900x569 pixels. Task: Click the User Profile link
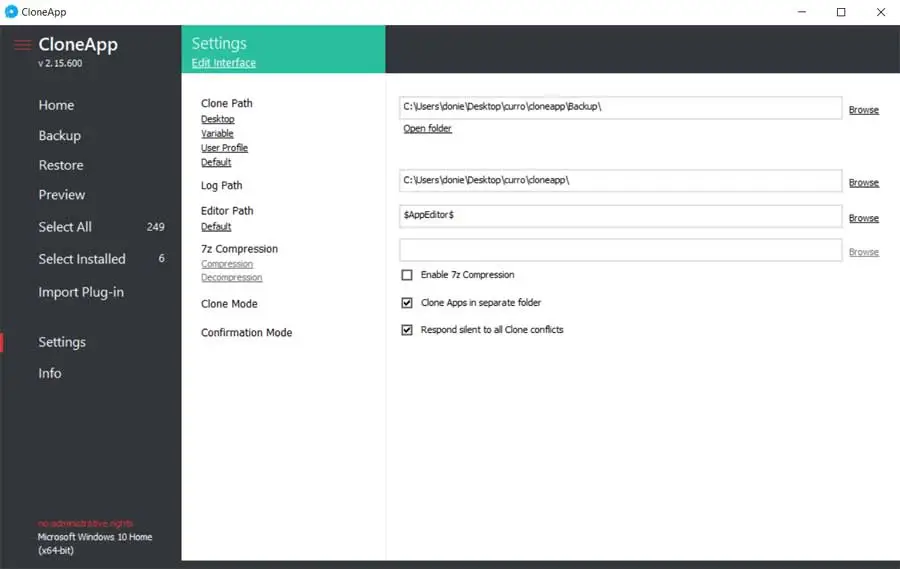point(224,148)
